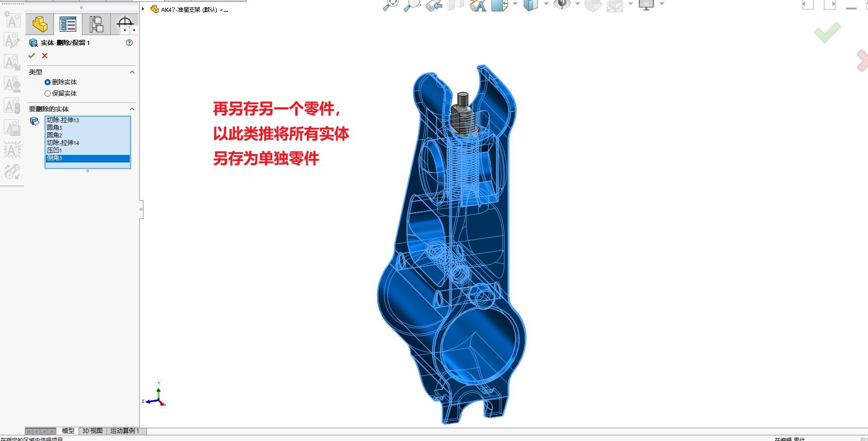868x441 pixels.
Task: Click the Zoom to Area icon
Action: click(412, 5)
